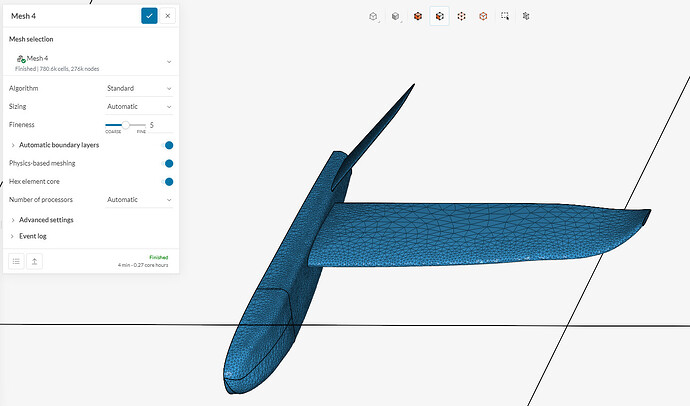Click the upload/export mesh icon button
This screenshot has height=406, width=690.
click(34, 262)
